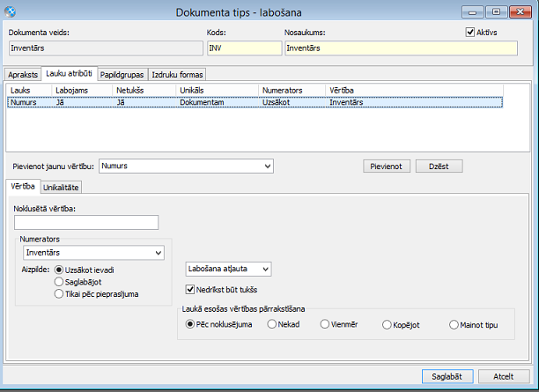This screenshot has width=539, height=392.
Task: Click the Dzēst button
Action: [438, 166]
